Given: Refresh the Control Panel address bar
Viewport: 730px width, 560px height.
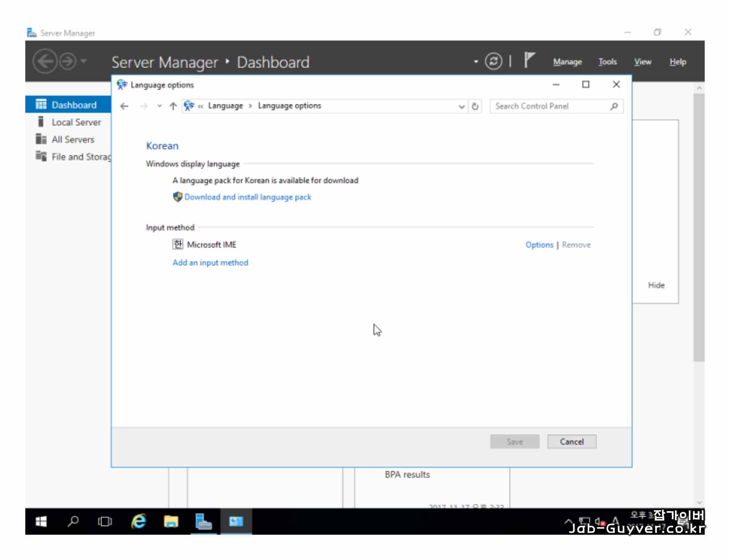Looking at the screenshot, I should click(x=475, y=106).
